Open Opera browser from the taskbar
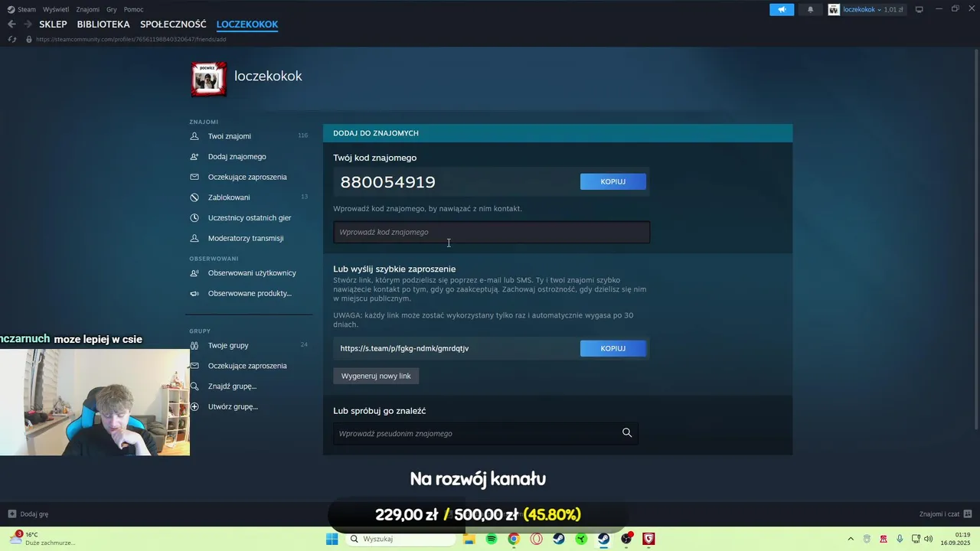The width and height of the screenshot is (980, 551). [537, 539]
